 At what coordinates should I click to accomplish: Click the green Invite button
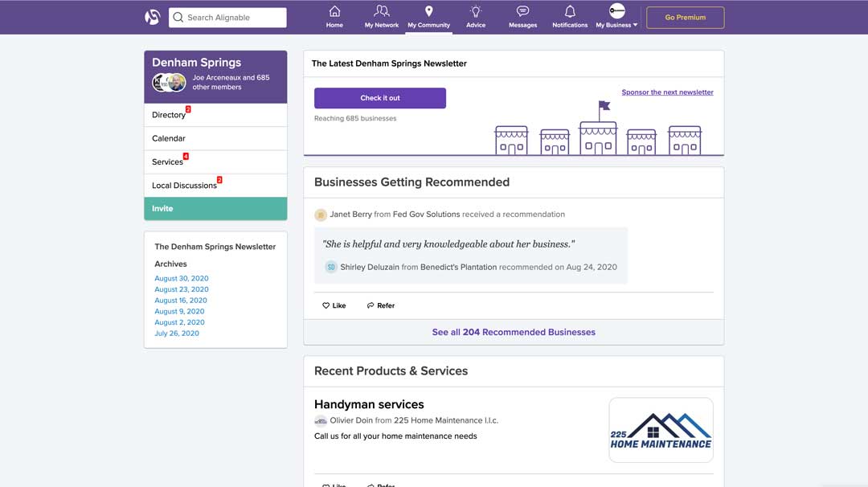pyautogui.click(x=215, y=209)
